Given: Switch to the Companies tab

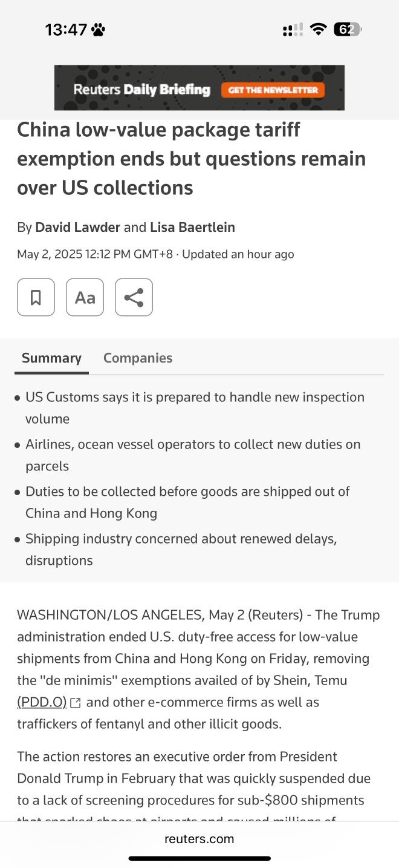Looking at the screenshot, I should coord(138,358).
